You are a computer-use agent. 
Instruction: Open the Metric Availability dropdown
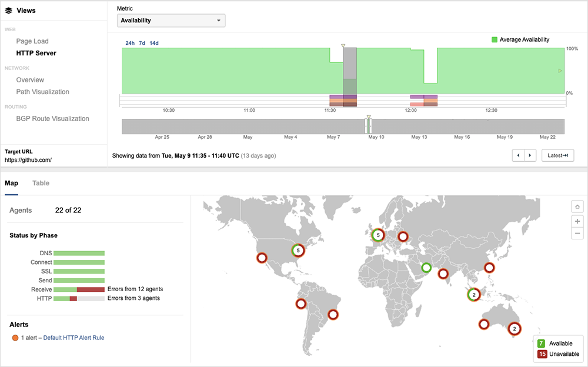tap(171, 21)
